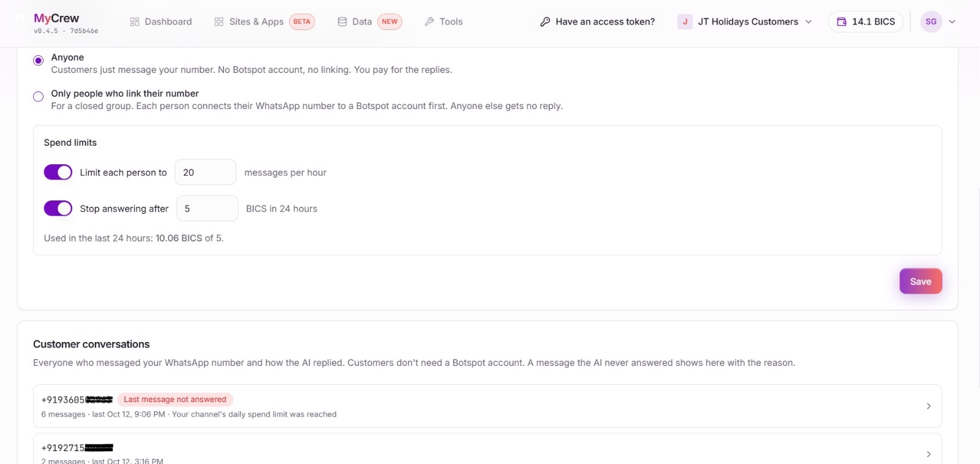
Task: Click the daily spend limit reached message
Action: click(254, 414)
